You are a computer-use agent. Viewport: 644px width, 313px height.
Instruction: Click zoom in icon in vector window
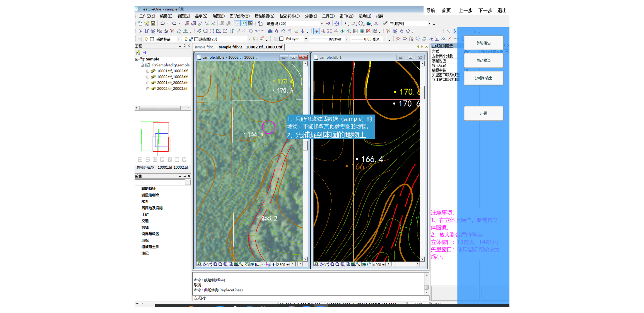tap(332, 264)
